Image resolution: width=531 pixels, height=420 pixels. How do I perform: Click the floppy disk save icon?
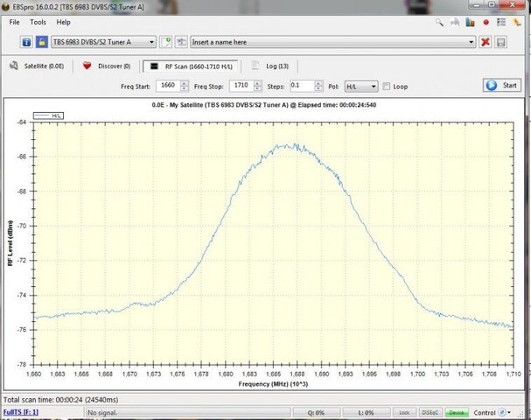[501, 42]
